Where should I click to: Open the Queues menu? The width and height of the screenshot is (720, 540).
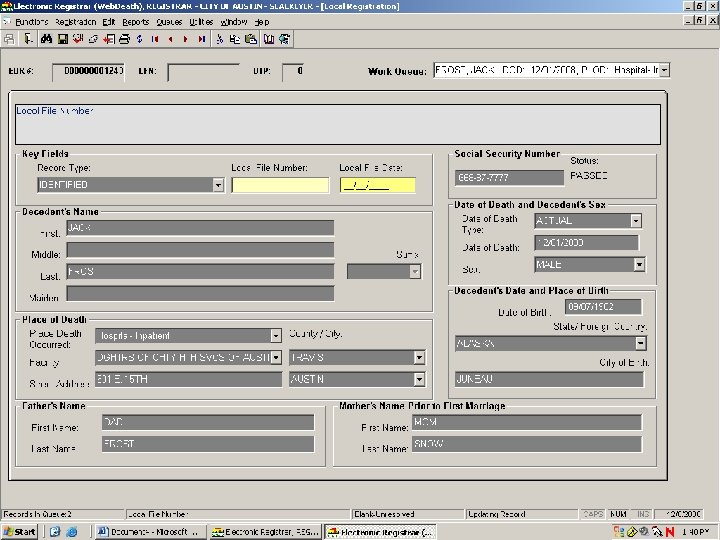pos(169,22)
